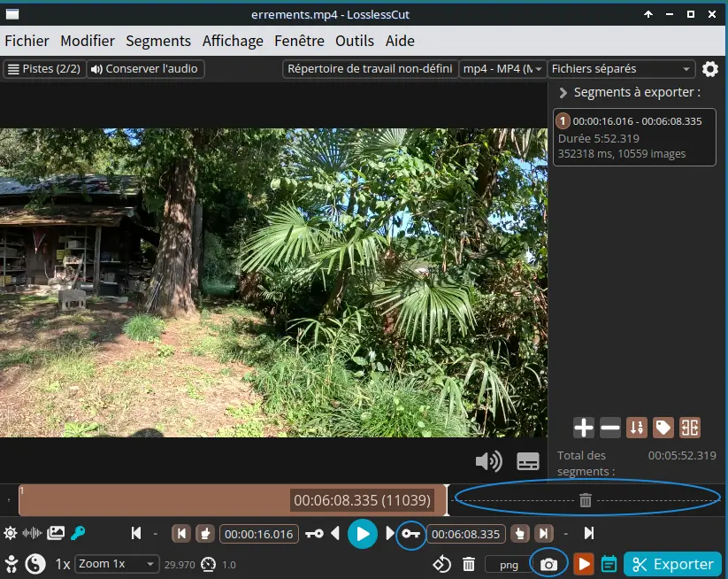728x579 pixels.
Task: Collapse the Segments à exporter panel
Action: click(x=563, y=92)
